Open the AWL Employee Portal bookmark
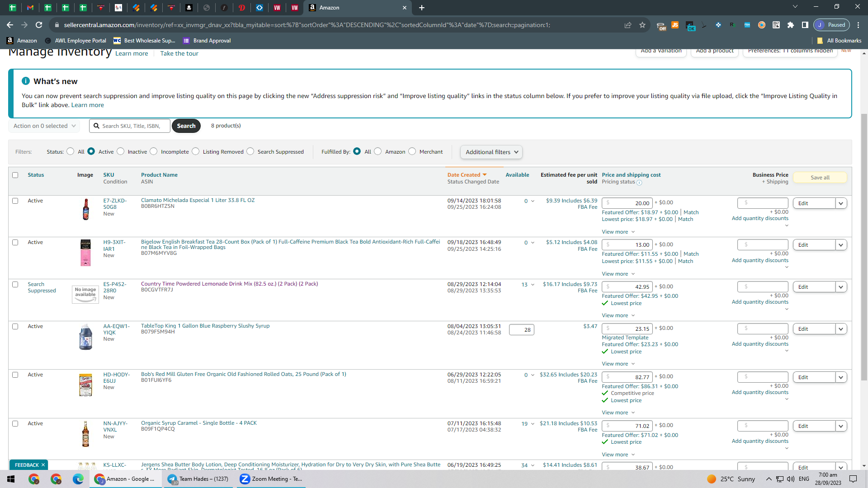The width and height of the screenshot is (868, 488). 75,41
